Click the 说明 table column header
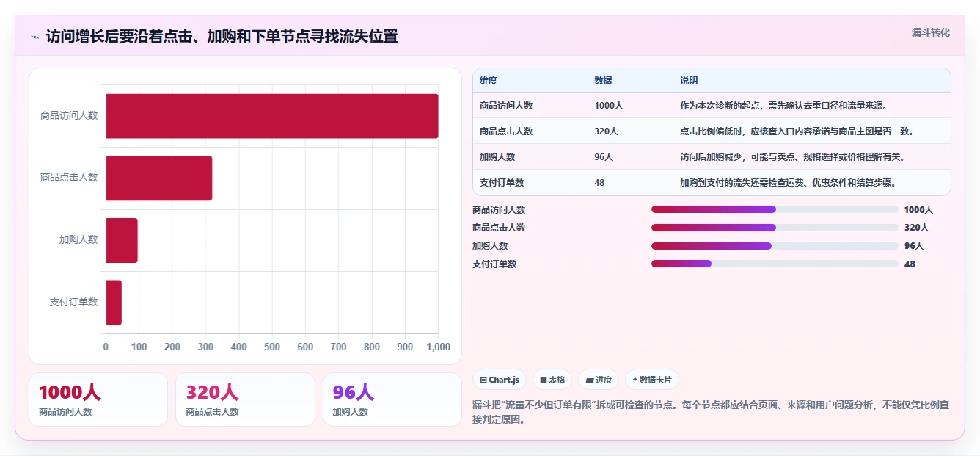 [x=689, y=81]
